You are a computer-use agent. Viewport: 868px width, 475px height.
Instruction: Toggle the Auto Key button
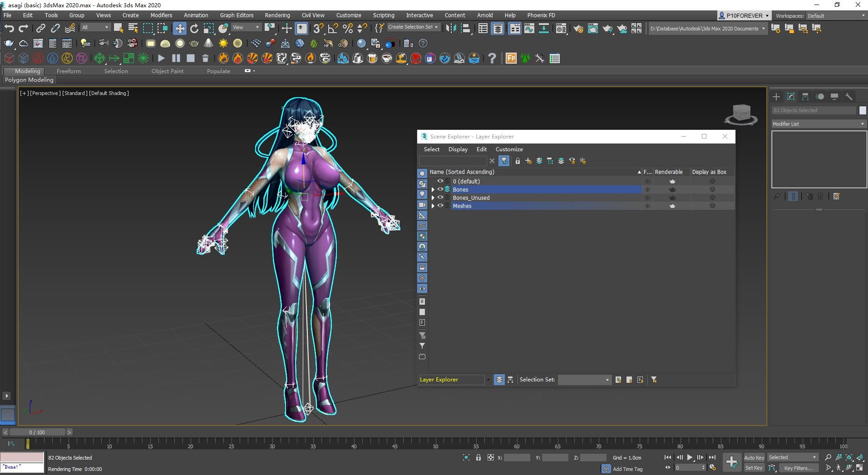point(754,457)
